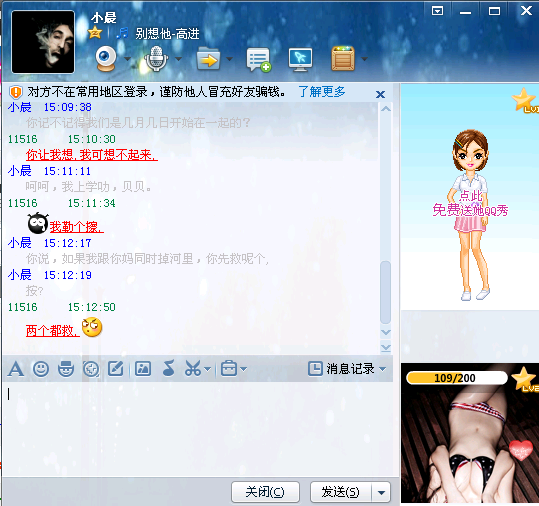The height and width of the screenshot is (506, 539).
Task: Open font settings with the A icon
Action: click(x=16, y=369)
